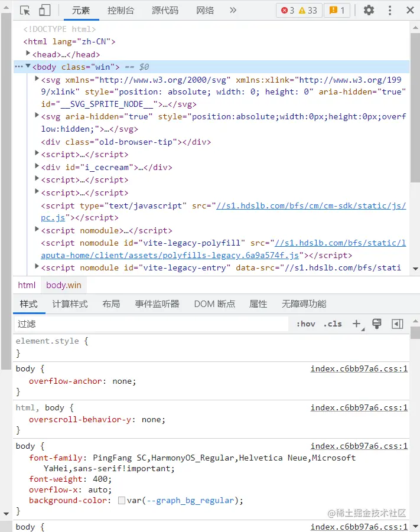
Task: Switch to the 控制台 tab
Action: click(121, 11)
